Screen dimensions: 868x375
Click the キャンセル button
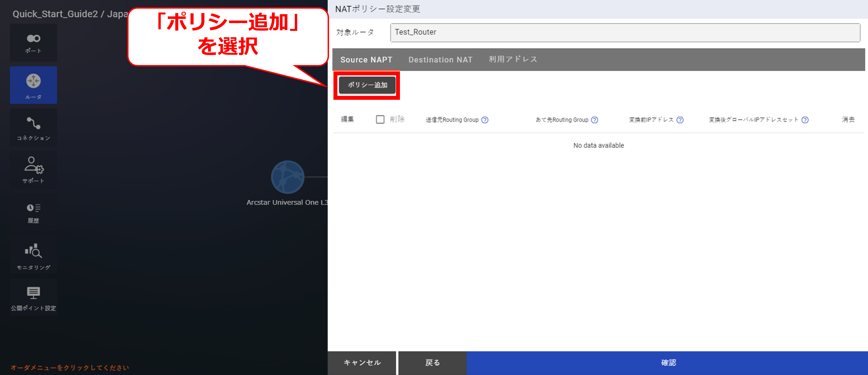[362, 362]
